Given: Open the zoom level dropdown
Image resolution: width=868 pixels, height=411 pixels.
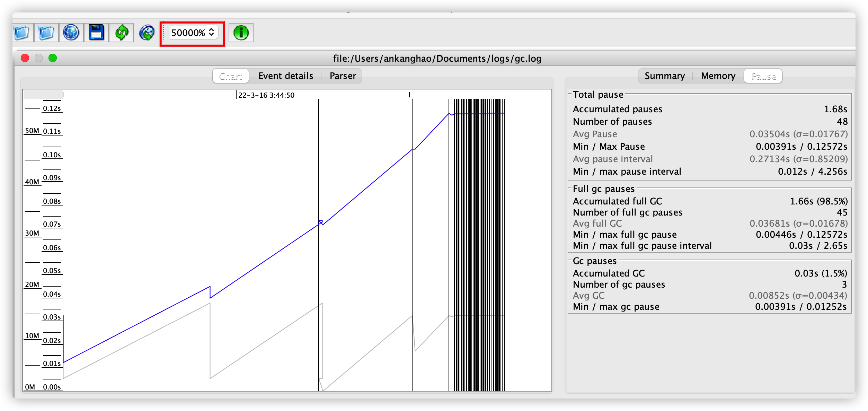Looking at the screenshot, I should [212, 33].
